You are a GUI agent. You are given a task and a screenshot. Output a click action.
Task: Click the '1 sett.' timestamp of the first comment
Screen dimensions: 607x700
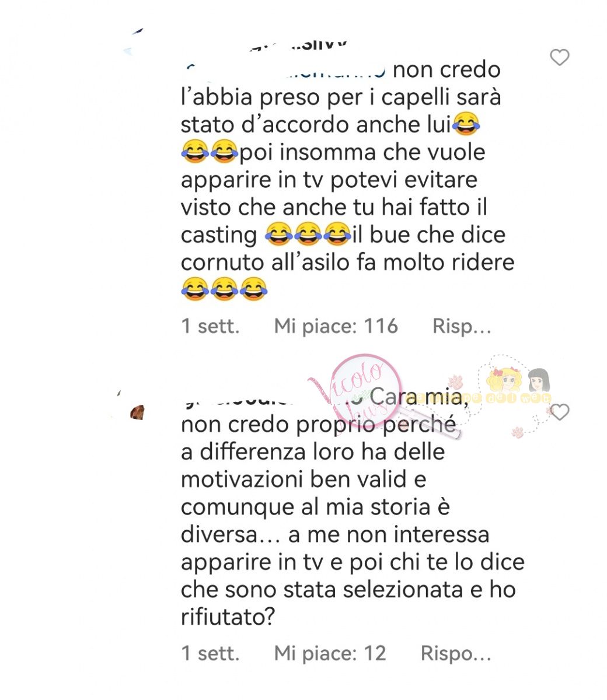pyautogui.click(x=210, y=326)
